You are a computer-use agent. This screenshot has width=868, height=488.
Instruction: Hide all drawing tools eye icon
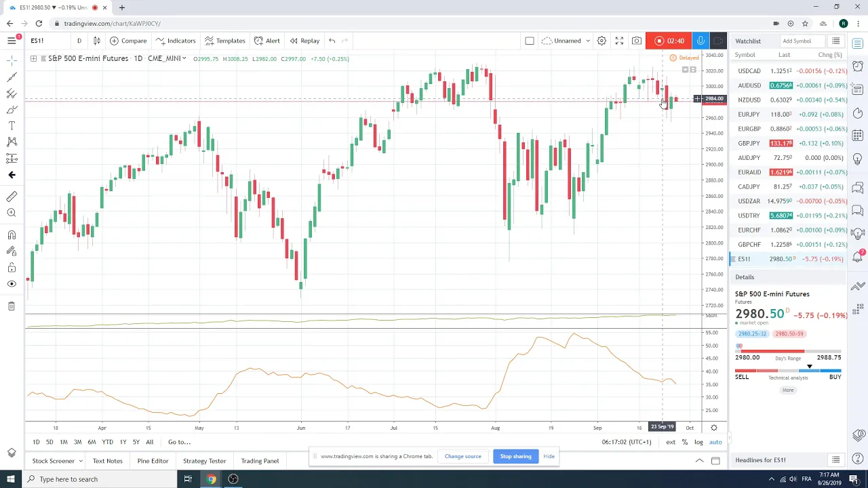point(12,284)
